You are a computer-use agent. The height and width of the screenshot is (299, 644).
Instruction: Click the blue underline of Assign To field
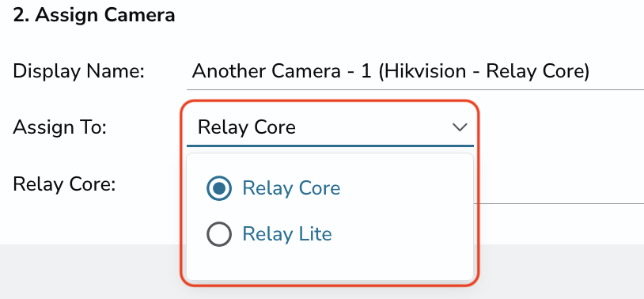330,146
